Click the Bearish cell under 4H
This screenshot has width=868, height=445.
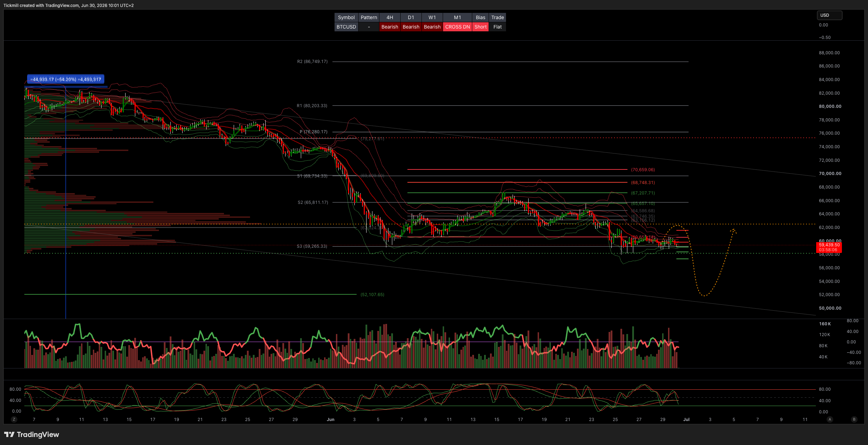pyautogui.click(x=389, y=27)
